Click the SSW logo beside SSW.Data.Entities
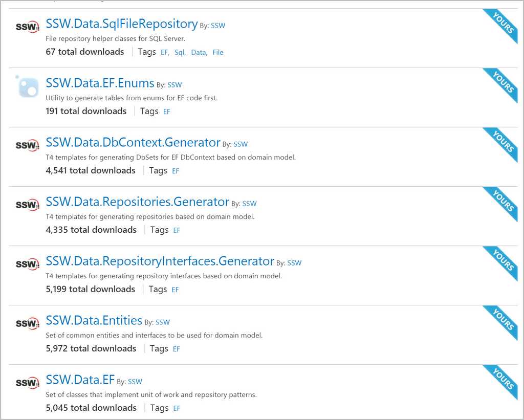 click(x=28, y=324)
